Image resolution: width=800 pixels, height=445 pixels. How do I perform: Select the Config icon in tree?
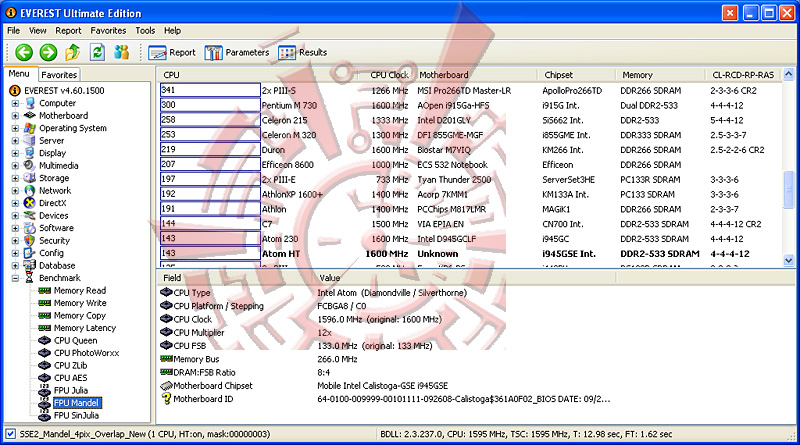(30, 253)
